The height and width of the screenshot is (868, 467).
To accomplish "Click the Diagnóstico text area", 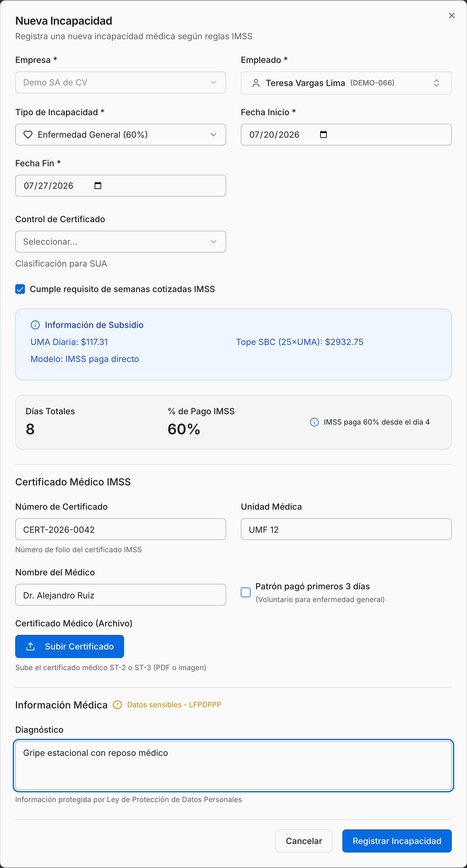I will (233, 765).
